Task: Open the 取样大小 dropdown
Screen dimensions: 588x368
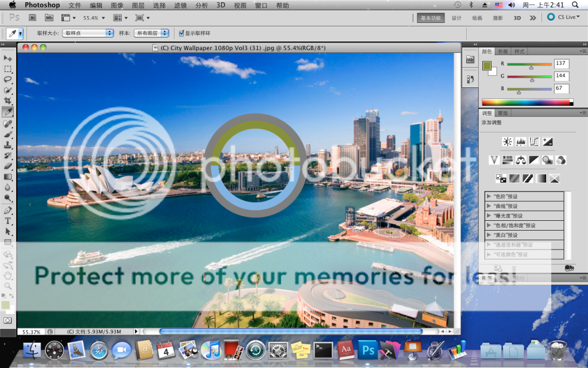Action: point(88,33)
